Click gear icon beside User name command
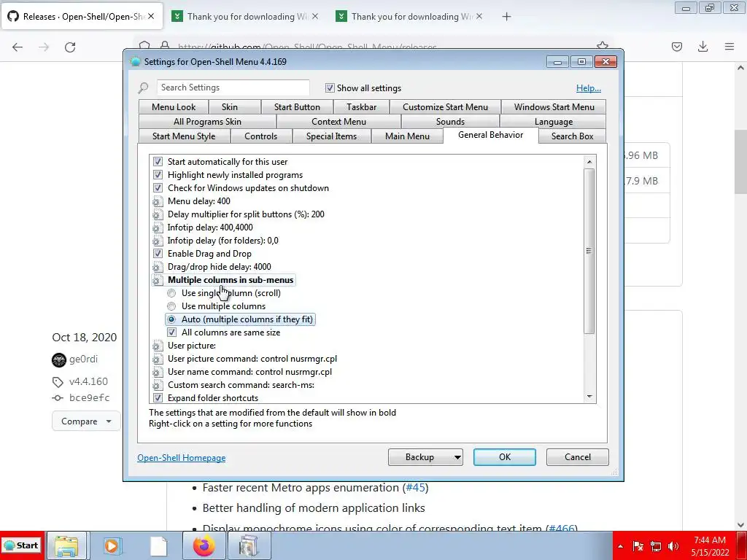The image size is (747, 560). point(158,372)
